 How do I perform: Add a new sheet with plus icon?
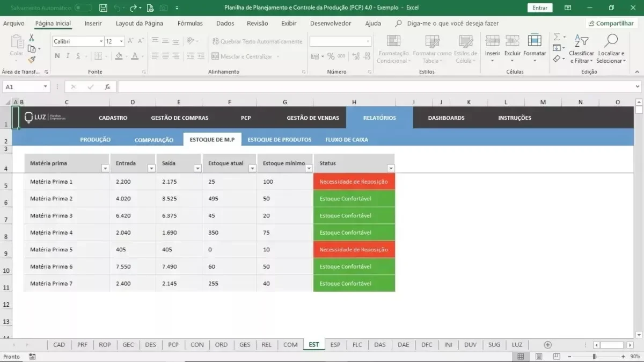click(x=547, y=345)
